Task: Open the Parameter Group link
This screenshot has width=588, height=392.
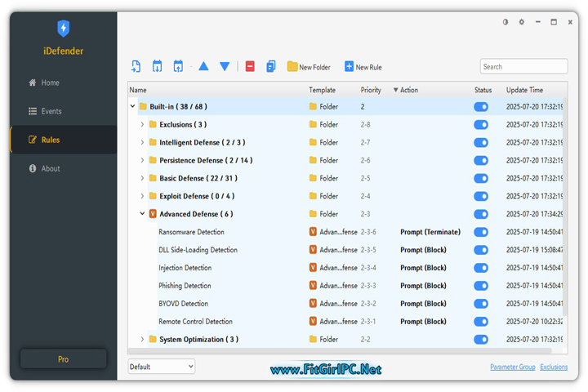Action: point(512,367)
